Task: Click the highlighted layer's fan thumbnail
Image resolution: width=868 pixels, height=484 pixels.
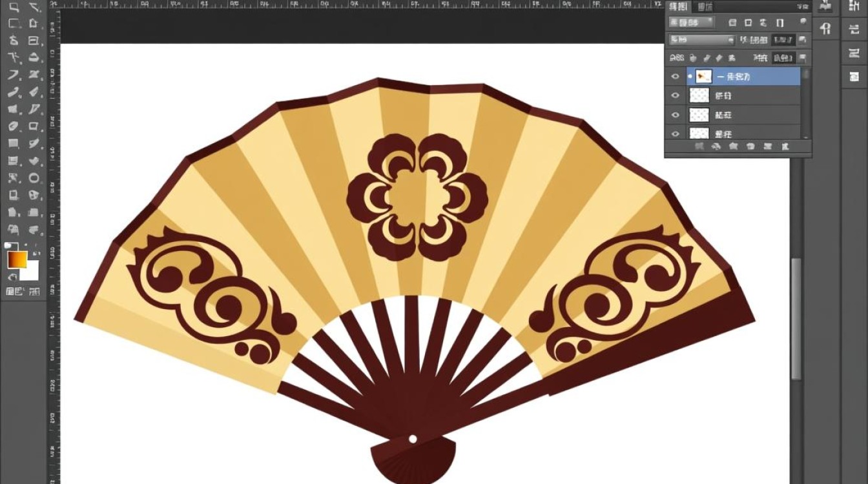Action: pyautogui.click(x=703, y=76)
